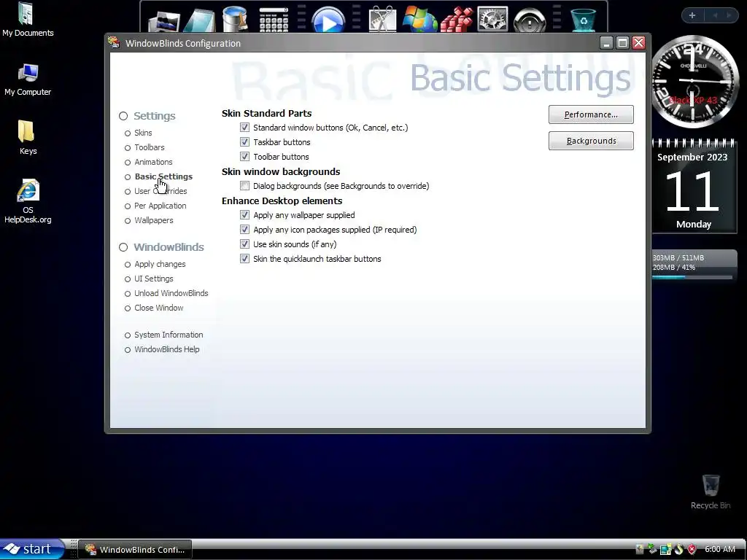
Task: Click the Windows globe icon in the dock
Action: pos(419,20)
